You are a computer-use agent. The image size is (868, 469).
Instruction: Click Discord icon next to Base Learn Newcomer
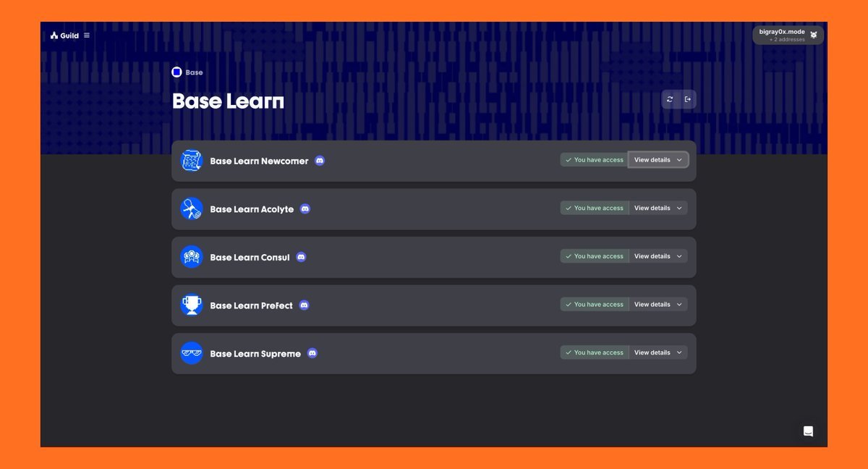coord(320,161)
